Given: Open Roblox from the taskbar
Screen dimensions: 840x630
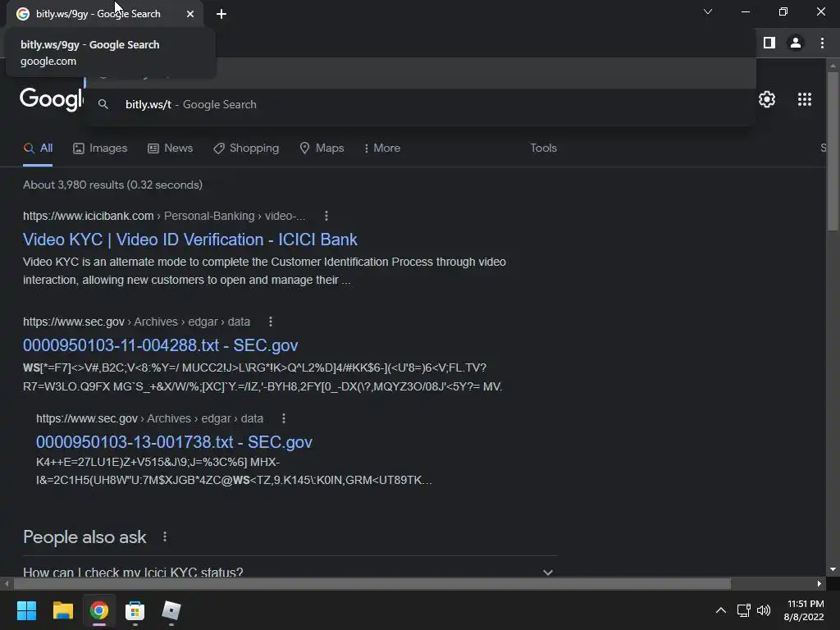Looking at the screenshot, I should click(171, 610).
